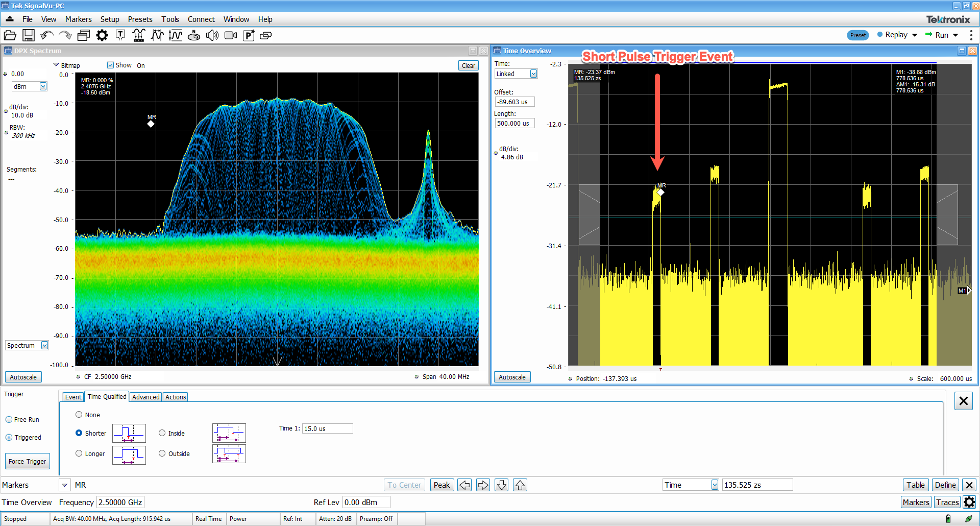Viewport: 980px width, 526px height.
Task: Click the save floppy disk icon
Action: coord(29,35)
